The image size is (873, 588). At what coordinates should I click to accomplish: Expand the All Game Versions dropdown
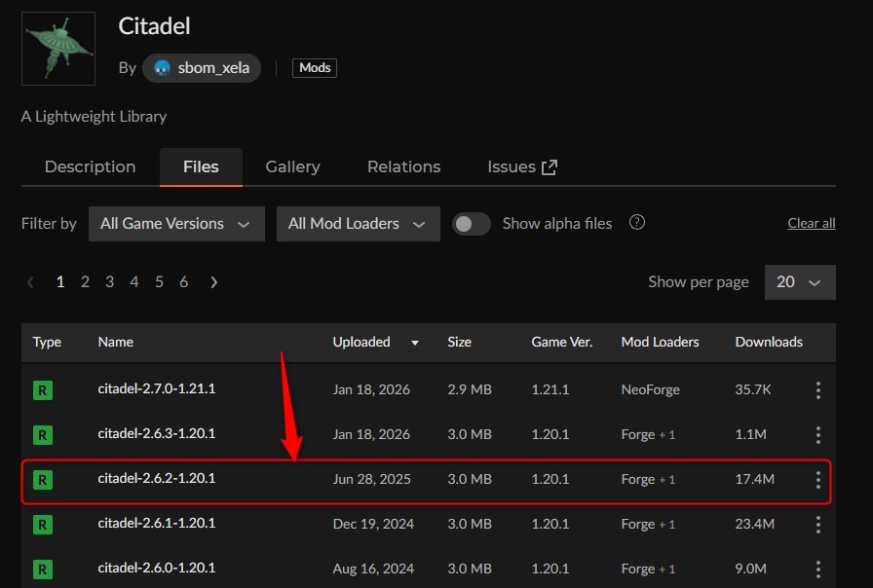tap(176, 224)
